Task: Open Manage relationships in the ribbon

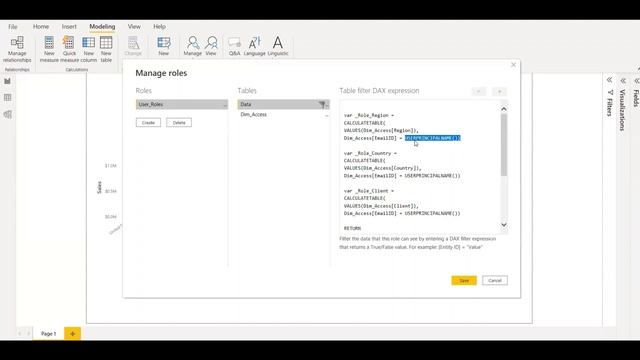Action: click(x=17, y=49)
